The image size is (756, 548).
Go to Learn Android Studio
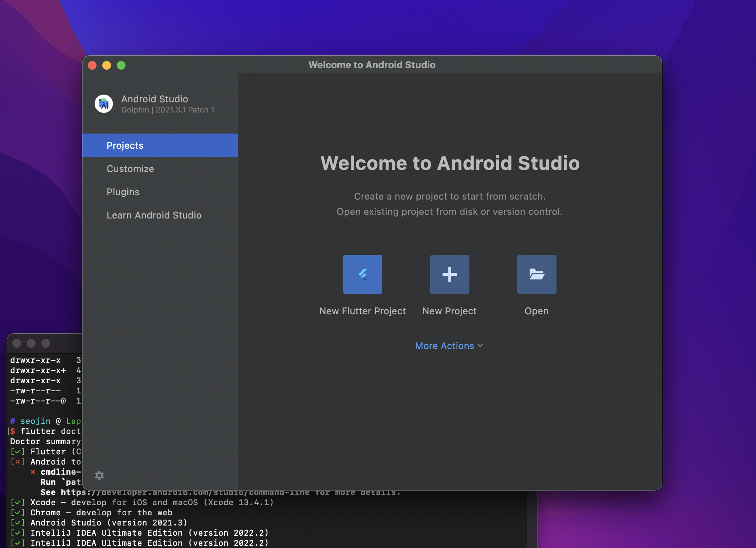(154, 215)
